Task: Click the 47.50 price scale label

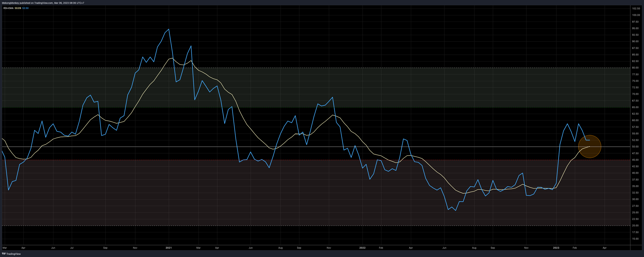Action: 636,153
